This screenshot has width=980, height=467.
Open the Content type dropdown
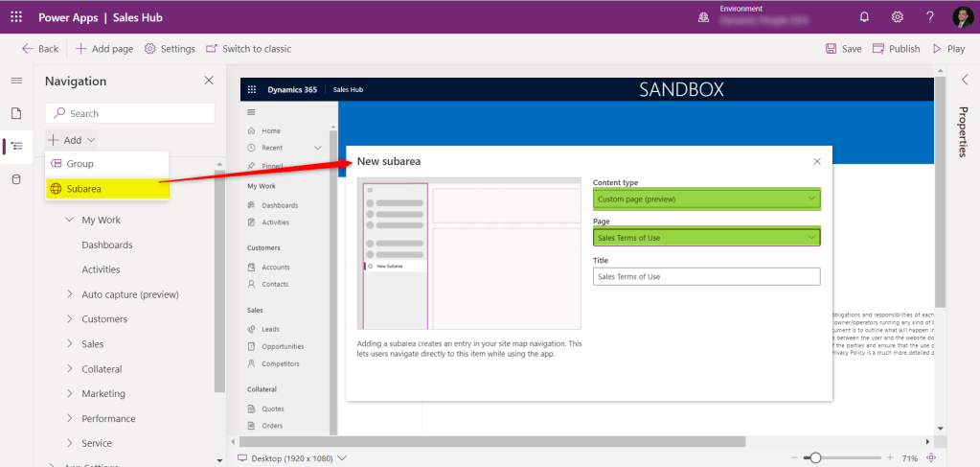706,198
